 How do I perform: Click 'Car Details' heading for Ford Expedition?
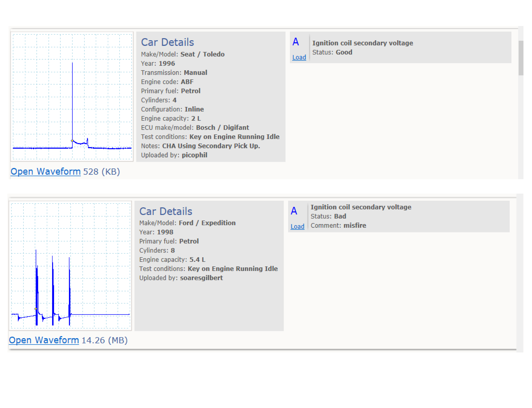(x=165, y=211)
